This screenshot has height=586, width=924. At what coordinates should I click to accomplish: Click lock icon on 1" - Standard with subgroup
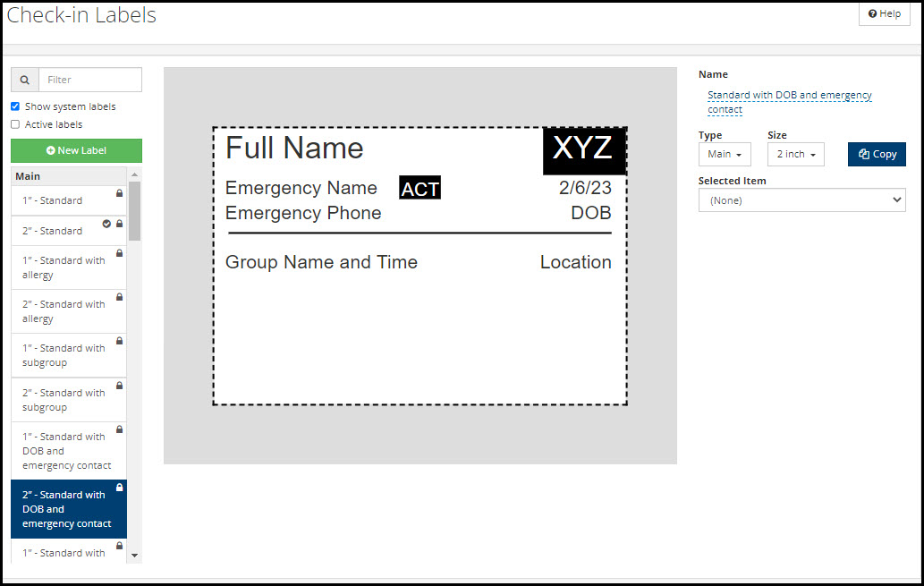click(x=120, y=341)
